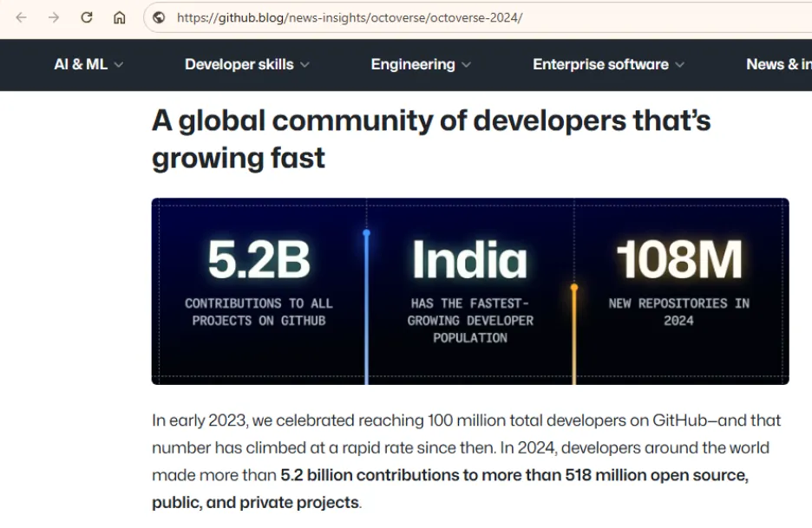The width and height of the screenshot is (812, 528).
Task: Click "Has the fastest-growing developer population" caption
Action: (x=469, y=321)
